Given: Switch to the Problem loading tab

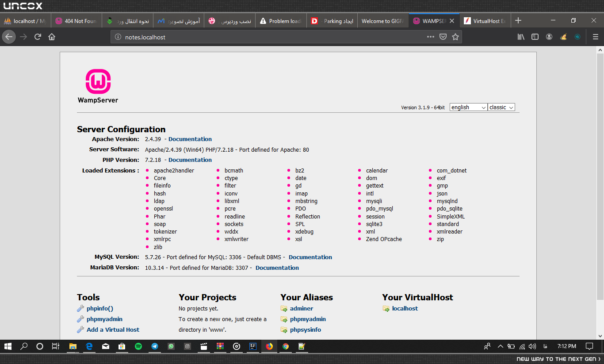Looking at the screenshot, I should click(x=281, y=21).
